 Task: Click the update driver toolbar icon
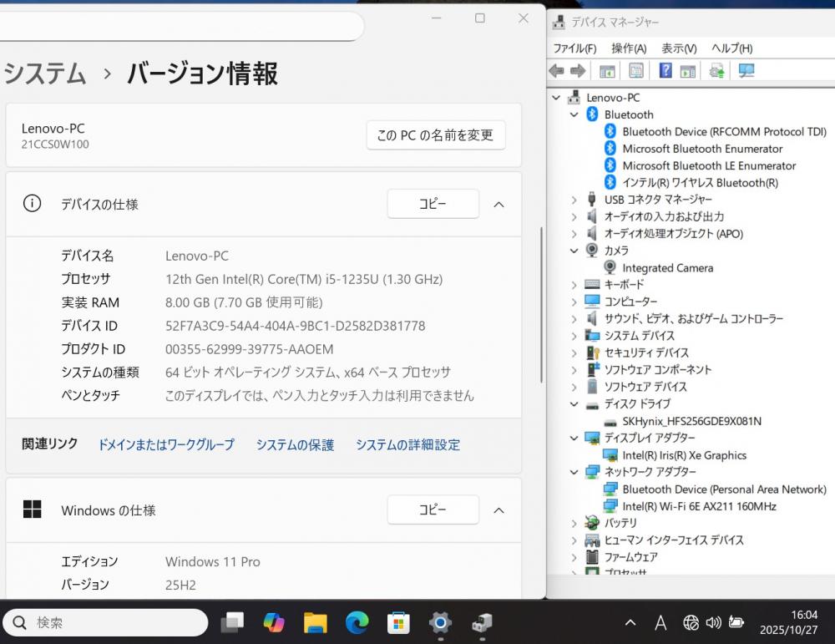[717, 71]
